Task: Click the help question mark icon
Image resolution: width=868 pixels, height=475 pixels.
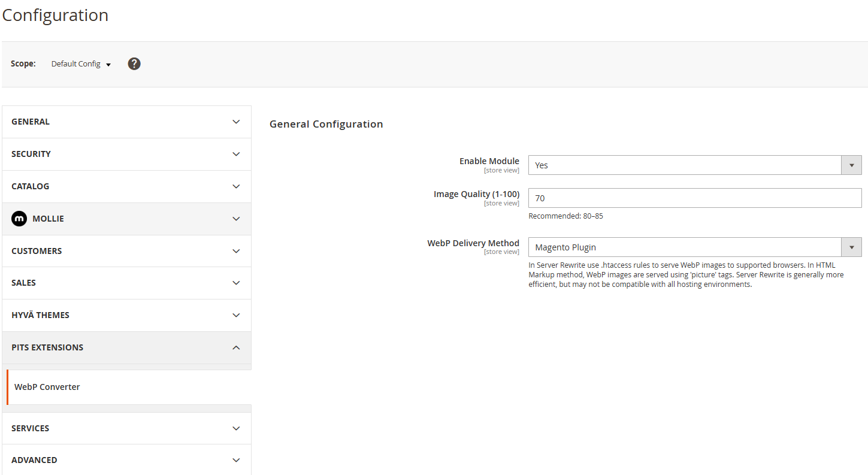Action: click(x=134, y=63)
